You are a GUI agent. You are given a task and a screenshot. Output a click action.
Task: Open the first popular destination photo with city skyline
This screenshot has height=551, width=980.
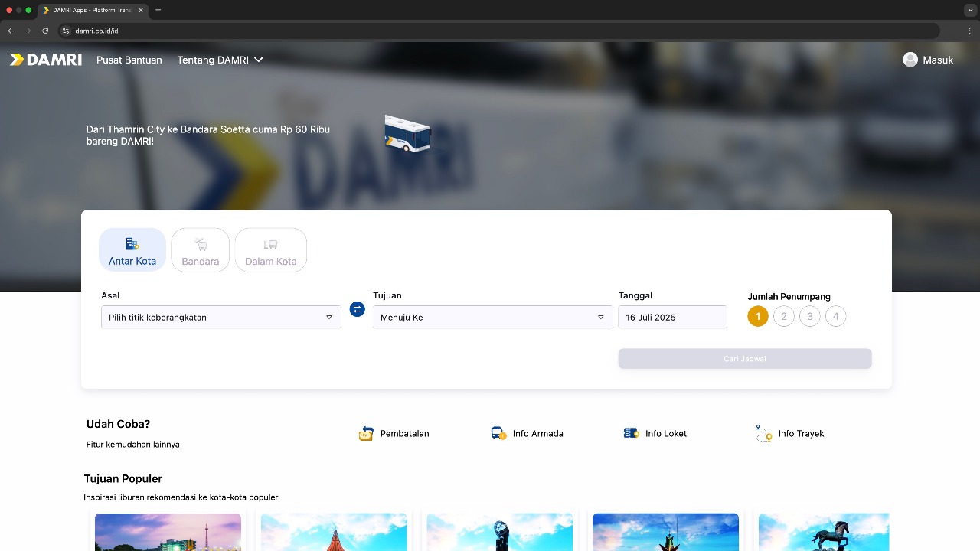point(168,532)
